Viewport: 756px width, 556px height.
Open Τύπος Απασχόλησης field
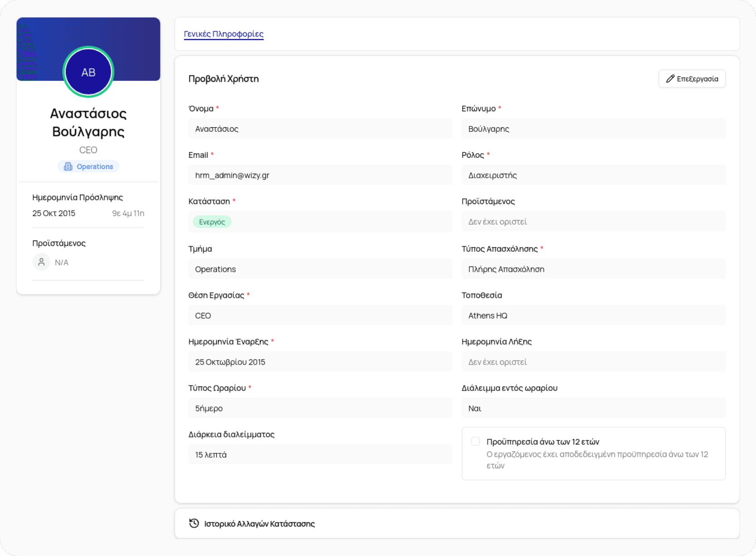(593, 269)
